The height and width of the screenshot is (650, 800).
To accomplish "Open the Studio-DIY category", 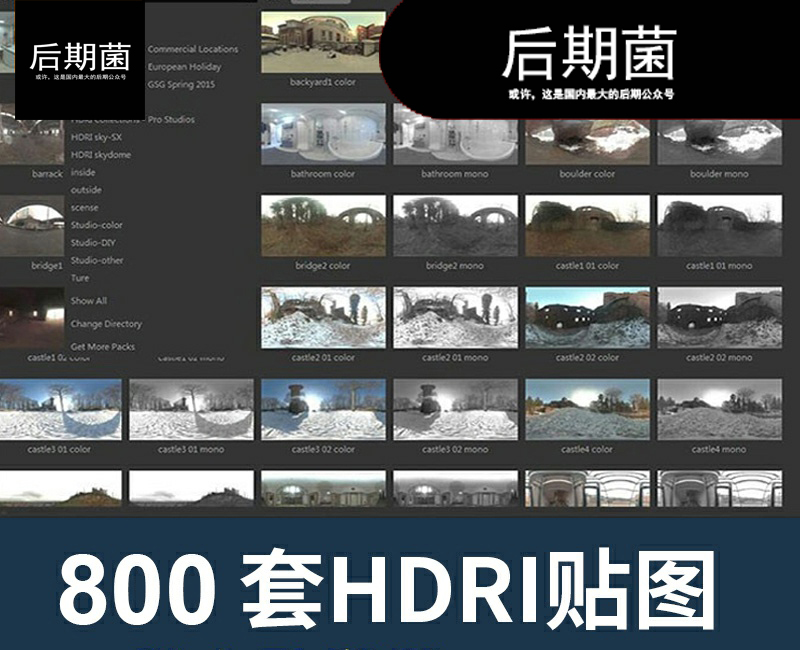I will click(95, 243).
